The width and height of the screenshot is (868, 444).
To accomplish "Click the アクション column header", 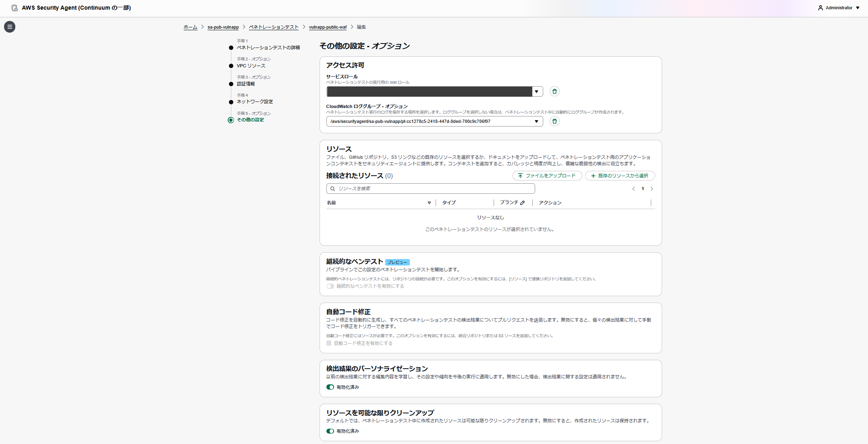I will (550, 203).
